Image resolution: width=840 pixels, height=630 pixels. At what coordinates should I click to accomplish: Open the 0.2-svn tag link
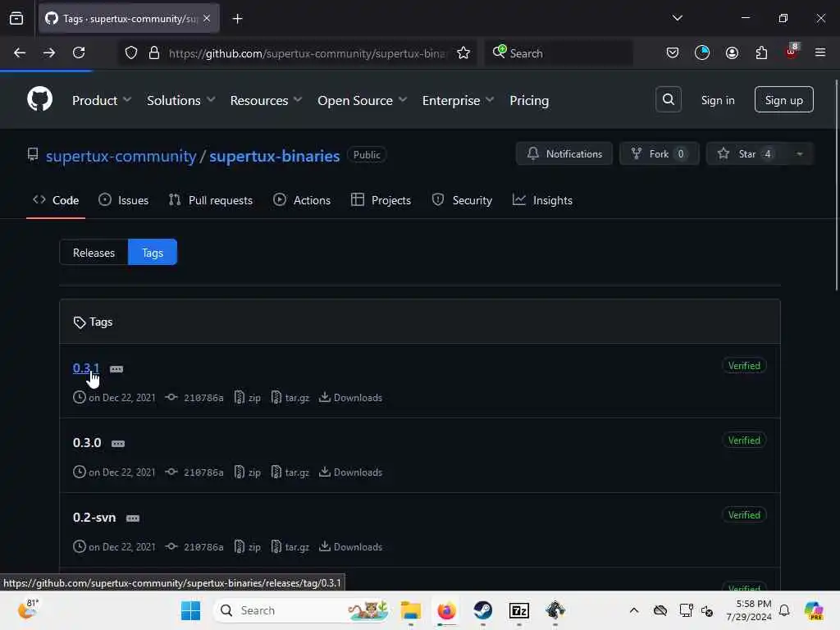click(94, 517)
